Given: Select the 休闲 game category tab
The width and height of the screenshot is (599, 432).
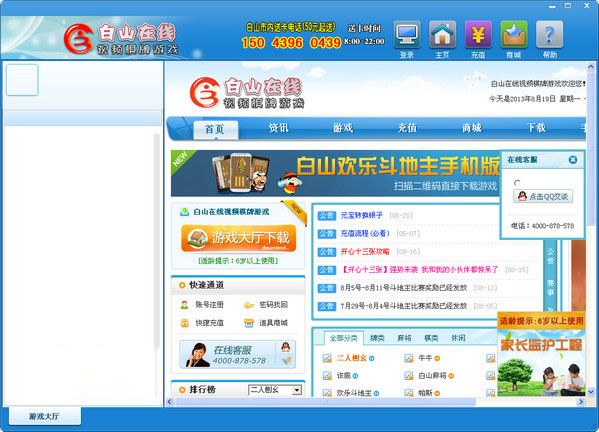Looking at the screenshot, I should 458,338.
